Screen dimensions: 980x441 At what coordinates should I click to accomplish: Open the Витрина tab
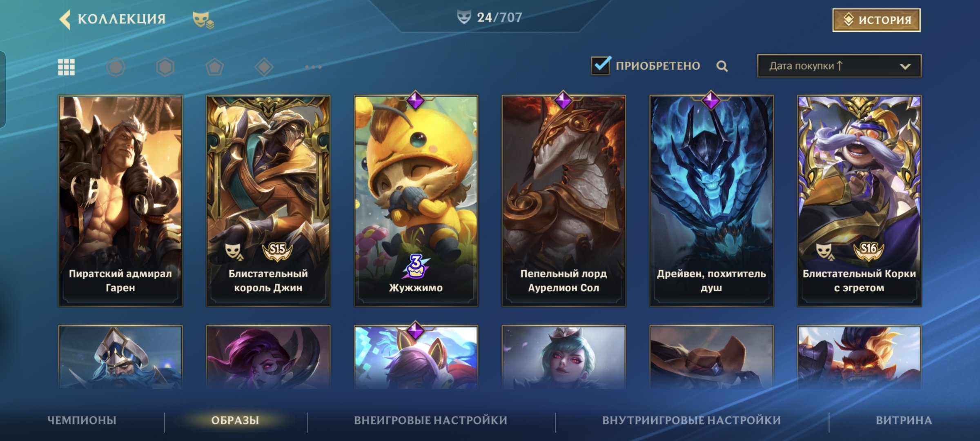(904, 420)
